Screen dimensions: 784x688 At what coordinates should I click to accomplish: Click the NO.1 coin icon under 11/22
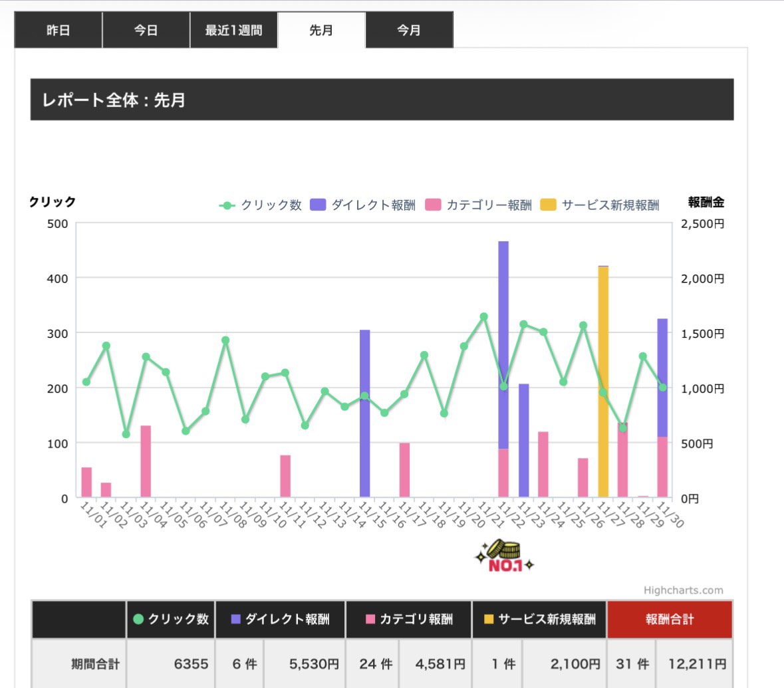click(504, 556)
